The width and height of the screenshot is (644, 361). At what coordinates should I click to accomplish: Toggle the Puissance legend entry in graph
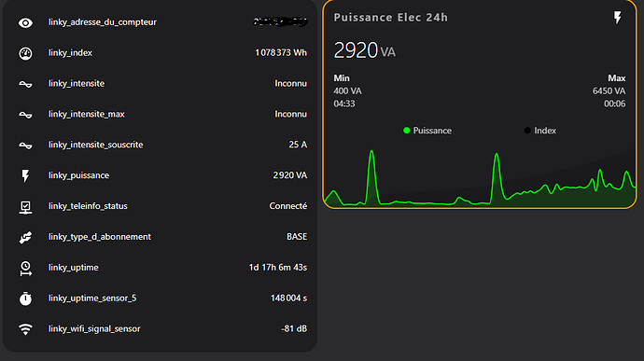pos(427,131)
